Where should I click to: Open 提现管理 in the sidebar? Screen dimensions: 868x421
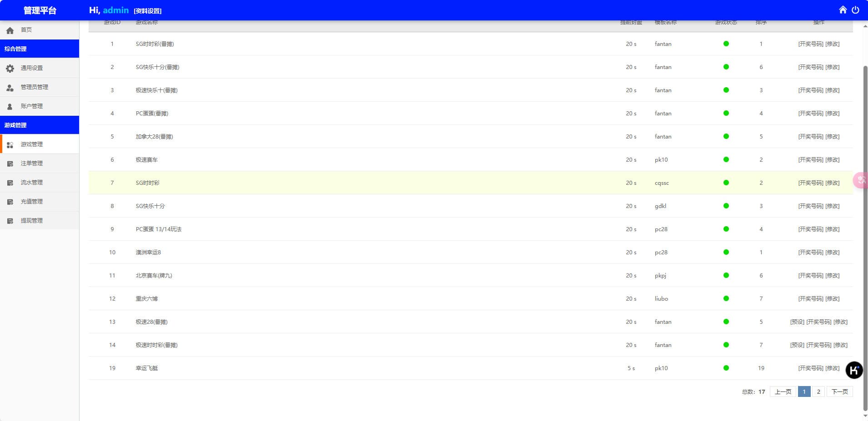point(31,221)
